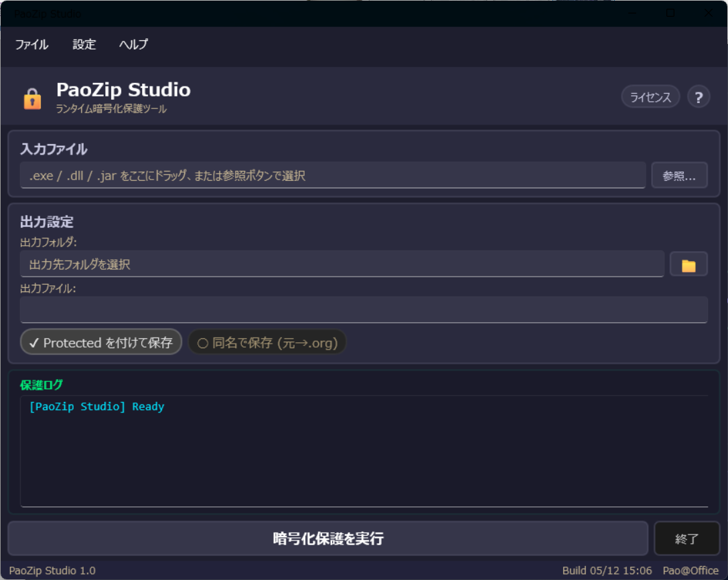Run 暗号化保護を実行 button
The width and height of the screenshot is (728, 580).
pyautogui.click(x=327, y=538)
